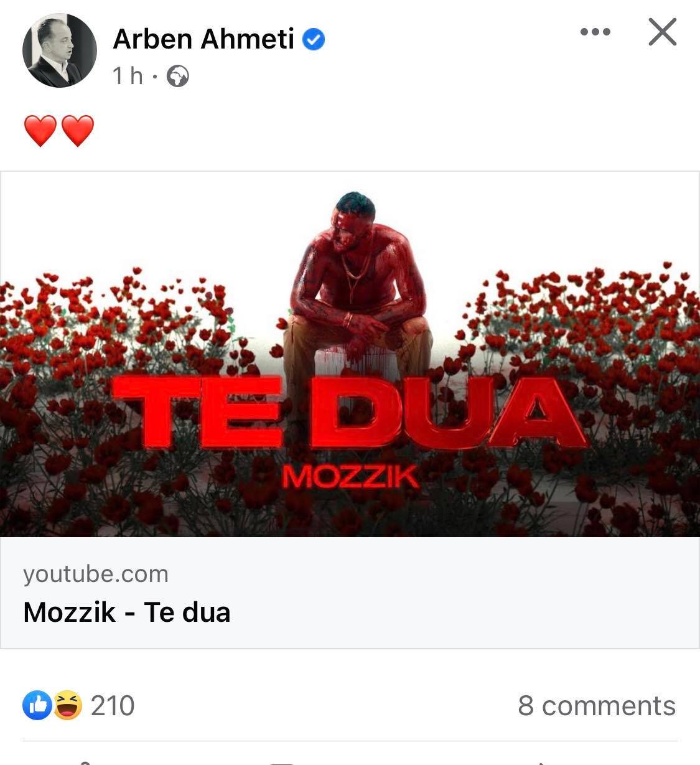
Task: Click the large 'TE DUA' title in the thumbnail
Action: click(x=350, y=411)
